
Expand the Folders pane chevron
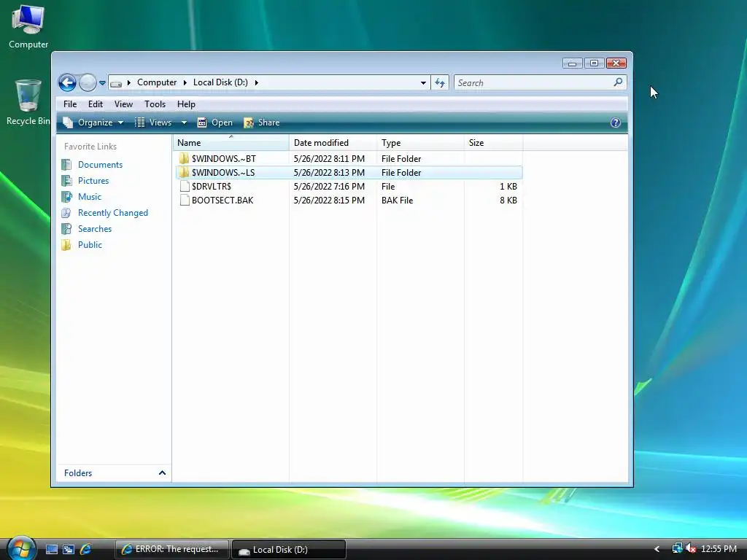tap(162, 472)
